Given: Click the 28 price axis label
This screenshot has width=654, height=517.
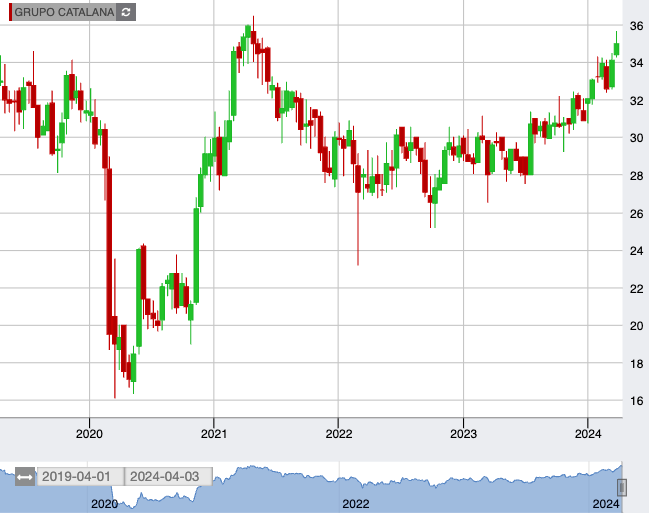Looking at the screenshot, I should point(636,176).
